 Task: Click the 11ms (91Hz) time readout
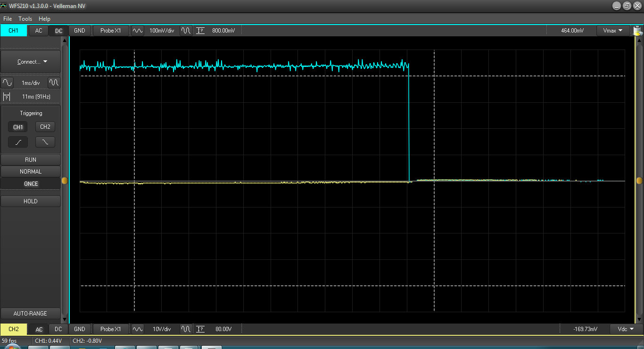[x=36, y=97]
